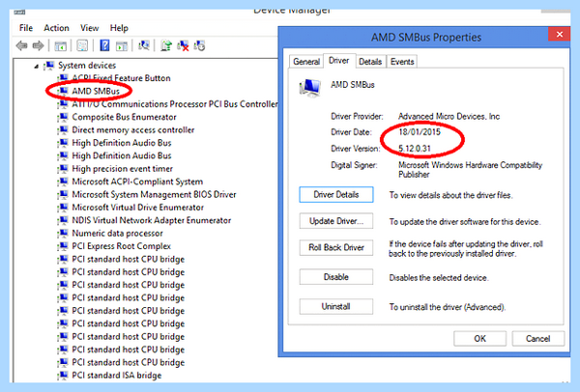Click the Driver Details button
The width and height of the screenshot is (580, 392).
pos(336,195)
